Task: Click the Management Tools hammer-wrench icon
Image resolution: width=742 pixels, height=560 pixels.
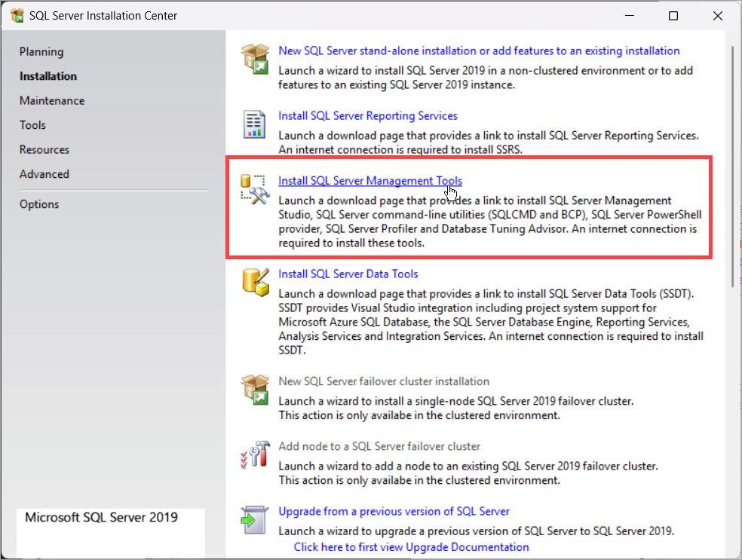Action: 255,190
